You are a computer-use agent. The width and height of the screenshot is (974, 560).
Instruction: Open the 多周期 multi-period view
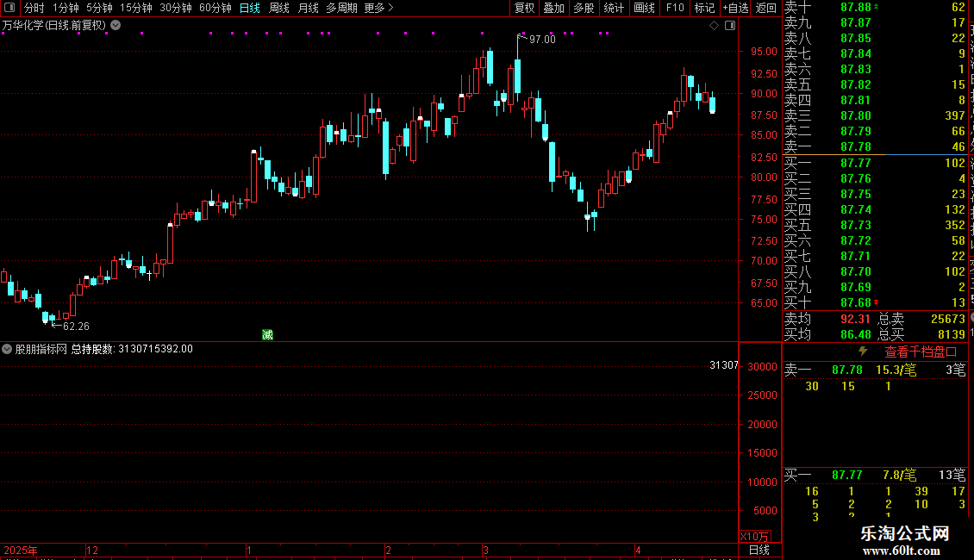coord(341,8)
